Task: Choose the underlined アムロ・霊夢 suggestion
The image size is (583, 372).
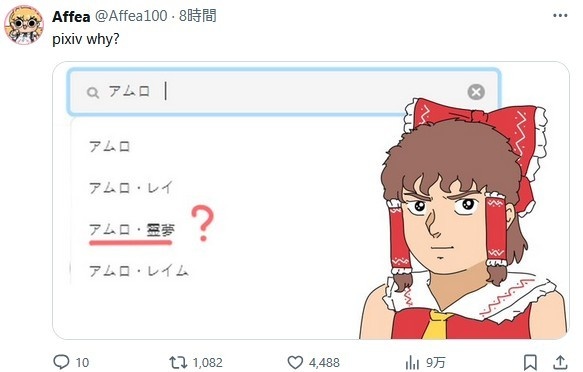Action: [132, 230]
